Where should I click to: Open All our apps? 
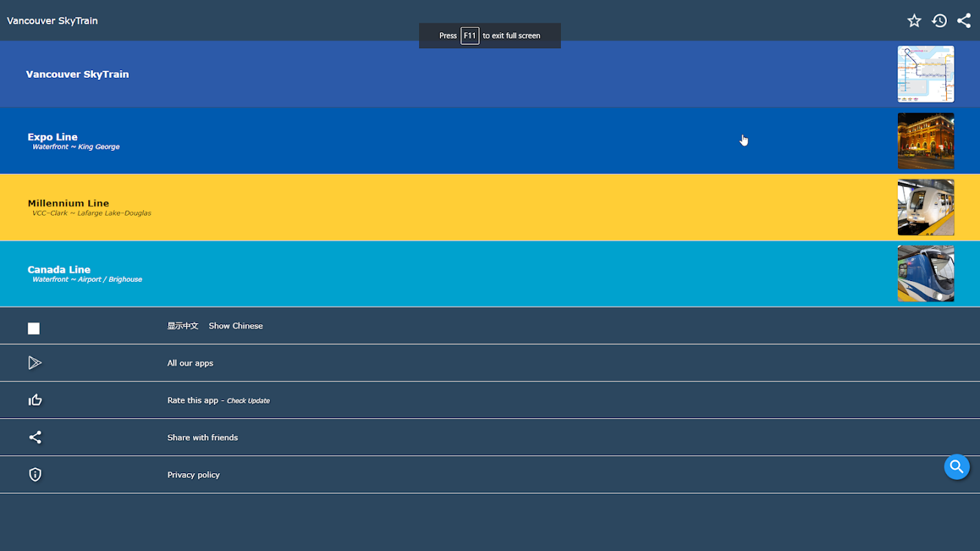[490, 363]
